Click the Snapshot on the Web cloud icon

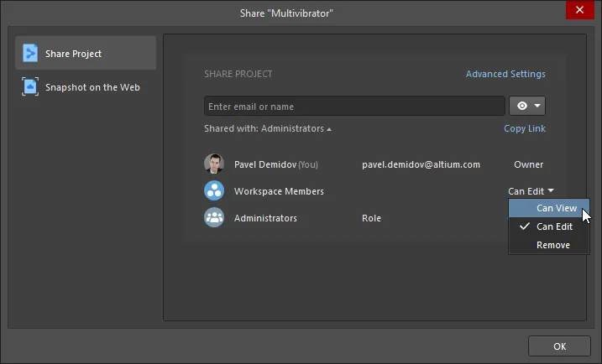[x=30, y=86]
